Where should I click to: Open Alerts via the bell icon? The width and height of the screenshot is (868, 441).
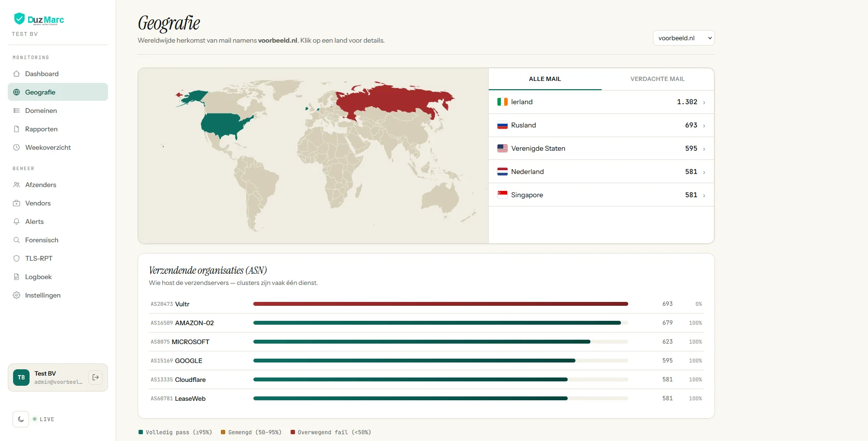coord(16,221)
